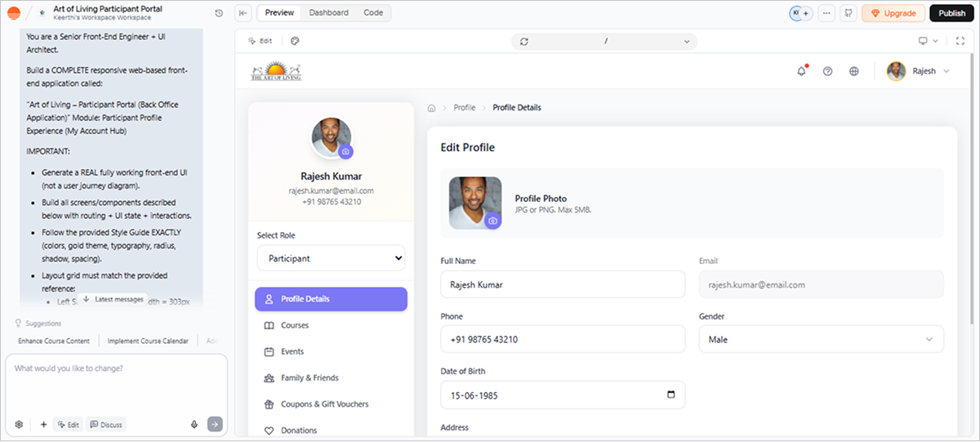Open notifications bell icon
Screen dimensions: 980x442
pyautogui.click(x=802, y=71)
